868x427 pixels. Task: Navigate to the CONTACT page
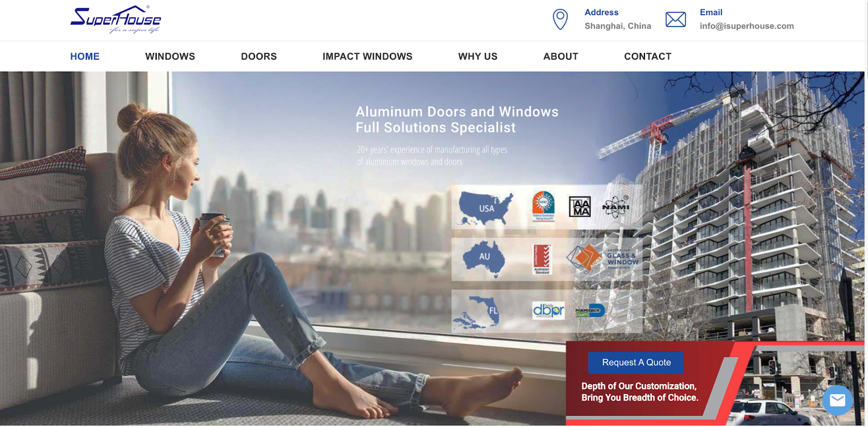648,56
